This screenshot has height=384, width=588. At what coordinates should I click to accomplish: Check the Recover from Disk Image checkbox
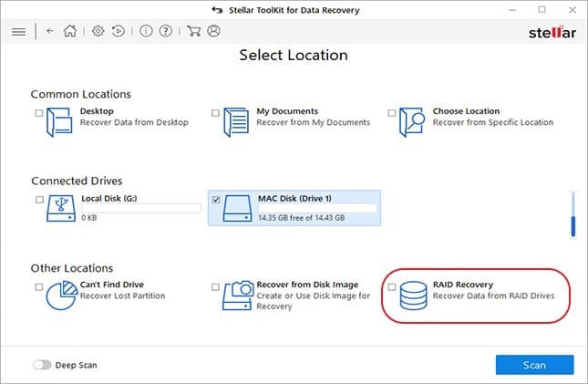pyautogui.click(x=215, y=286)
